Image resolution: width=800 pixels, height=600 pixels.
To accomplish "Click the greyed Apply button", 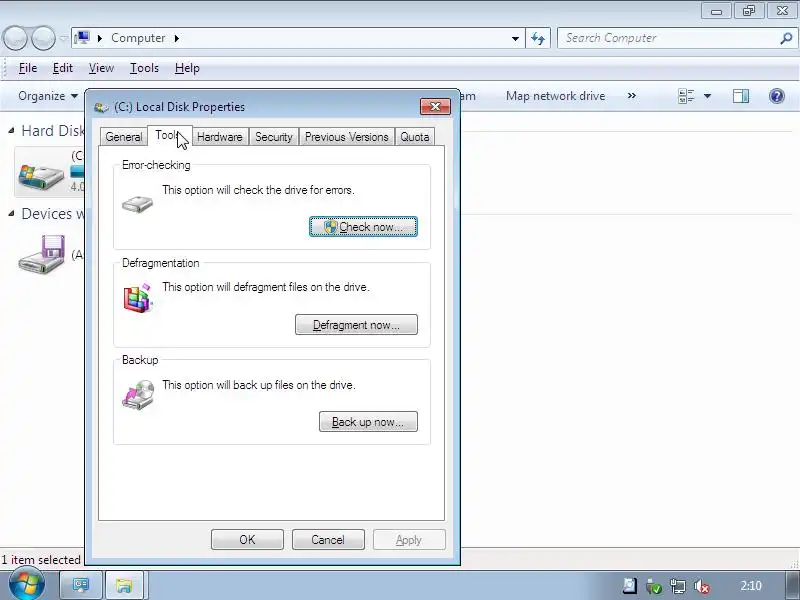I will 409,539.
